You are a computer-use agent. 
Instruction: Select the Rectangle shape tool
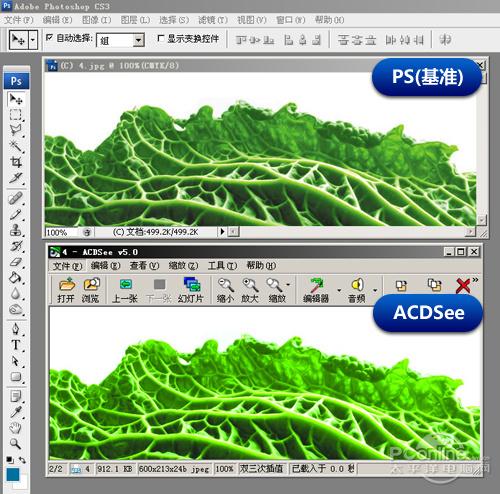point(15,377)
